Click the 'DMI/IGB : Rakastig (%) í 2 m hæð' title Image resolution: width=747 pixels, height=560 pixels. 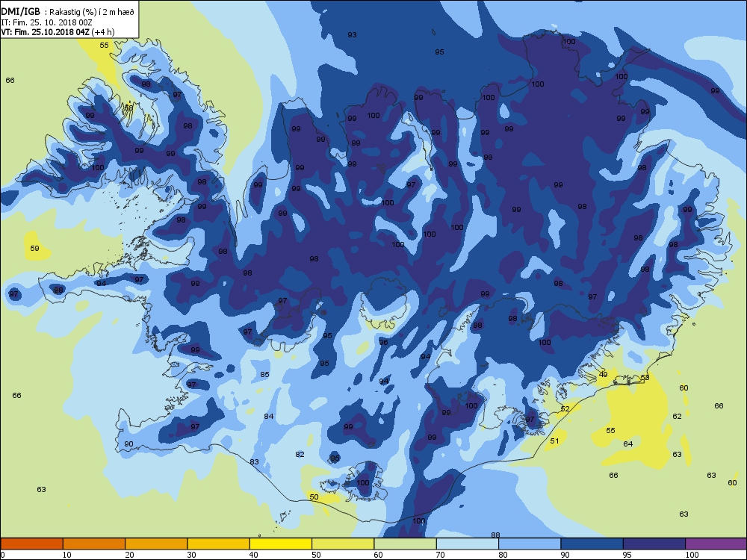click(68, 12)
